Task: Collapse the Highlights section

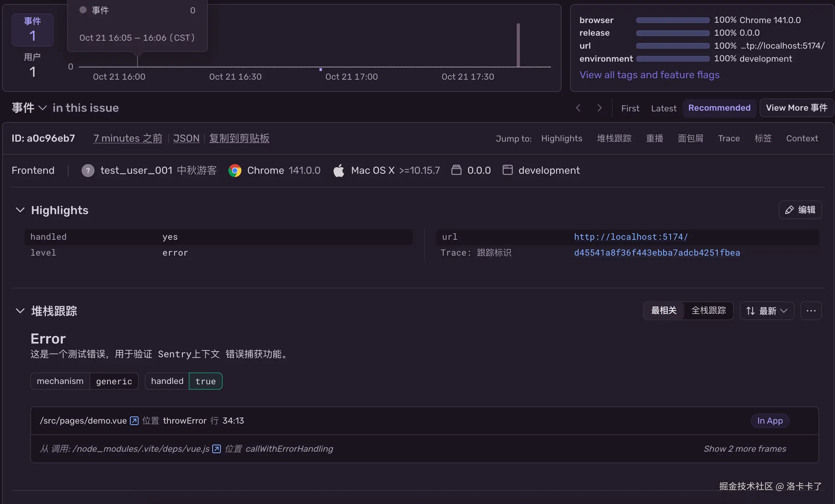Action: 20,210
